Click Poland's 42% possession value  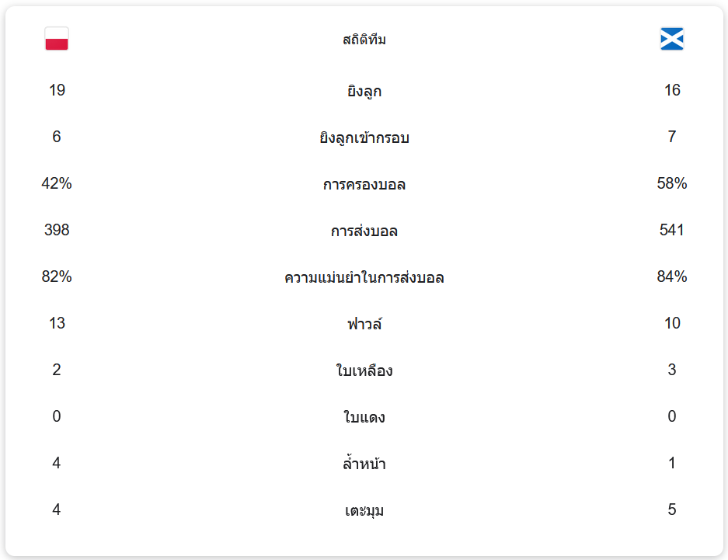(57, 184)
